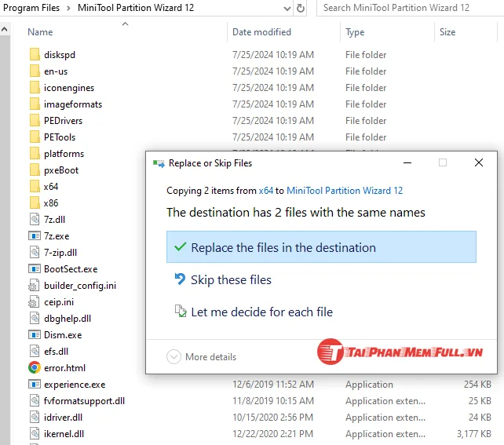Select the 7z.exe application icon
Screen dimensions: 504x445
[x=35, y=235]
